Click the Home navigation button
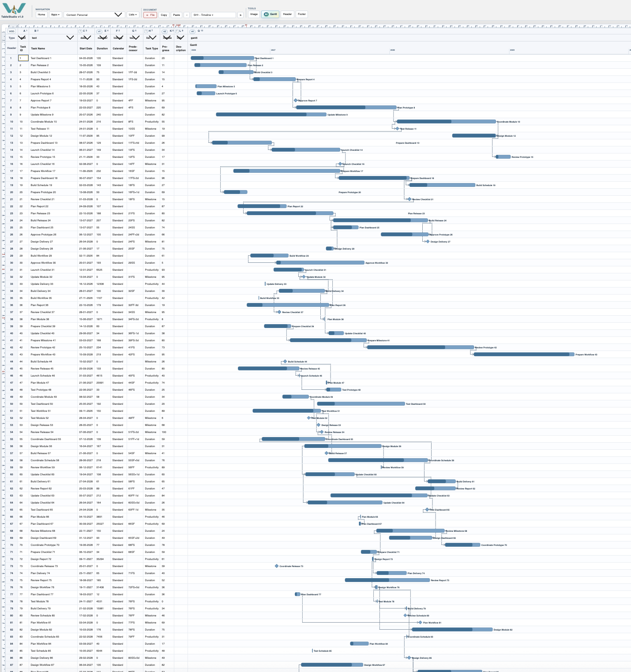Screen dimensions: 631x672 (41, 15)
